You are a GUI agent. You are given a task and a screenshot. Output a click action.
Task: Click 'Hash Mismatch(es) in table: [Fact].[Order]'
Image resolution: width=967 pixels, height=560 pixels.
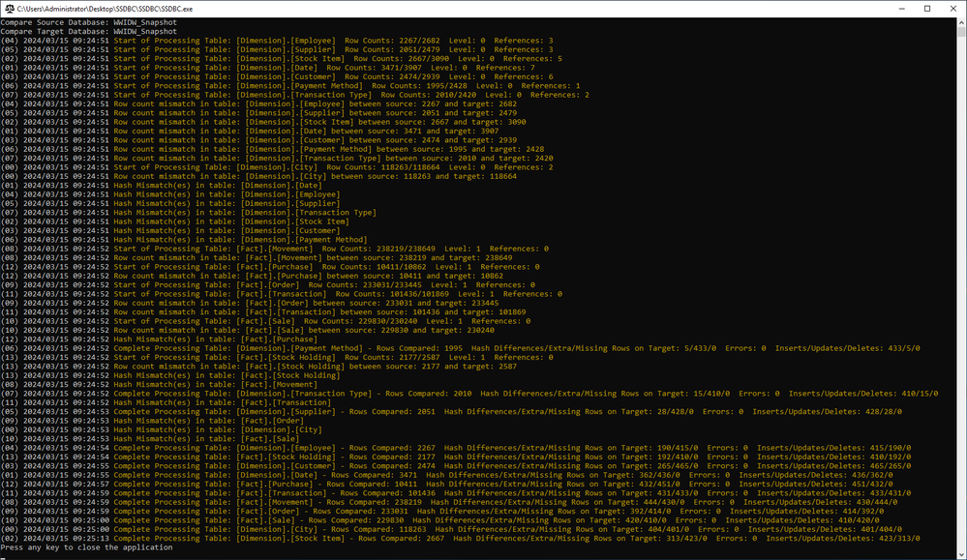coord(152,420)
